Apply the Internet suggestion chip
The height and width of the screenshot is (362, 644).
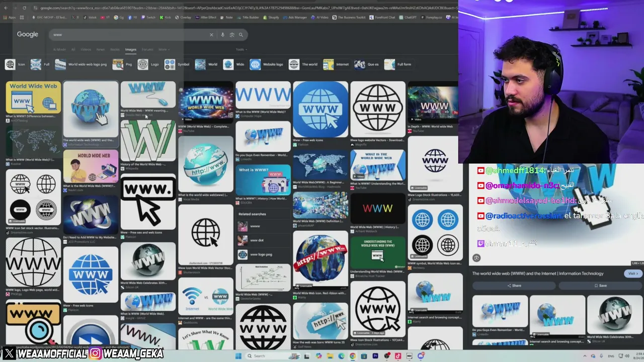(337, 64)
